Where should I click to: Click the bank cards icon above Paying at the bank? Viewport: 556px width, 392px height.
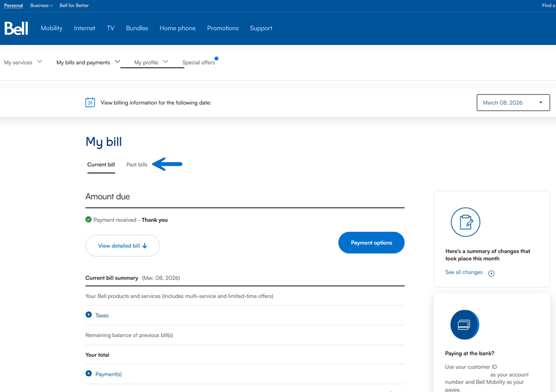(465, 324)
